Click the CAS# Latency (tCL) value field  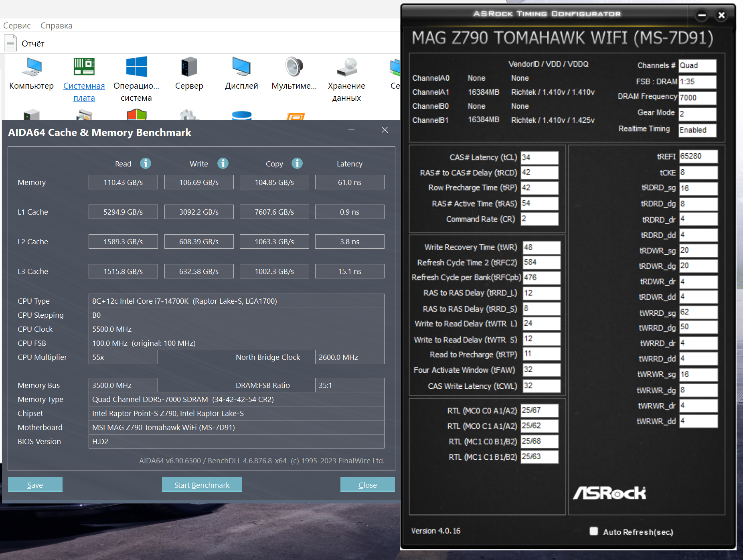coord(539,157)
